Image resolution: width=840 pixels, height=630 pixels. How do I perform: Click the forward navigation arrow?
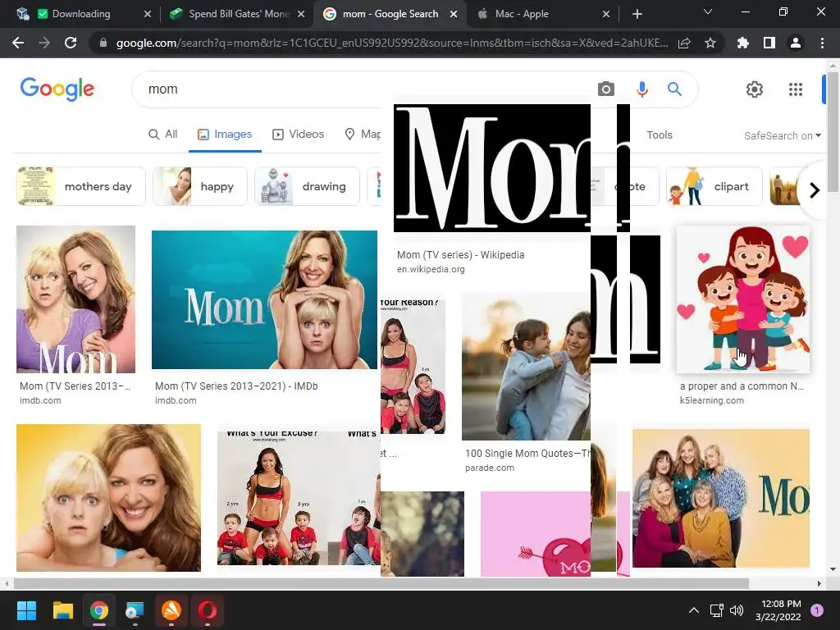click(44, 43)
